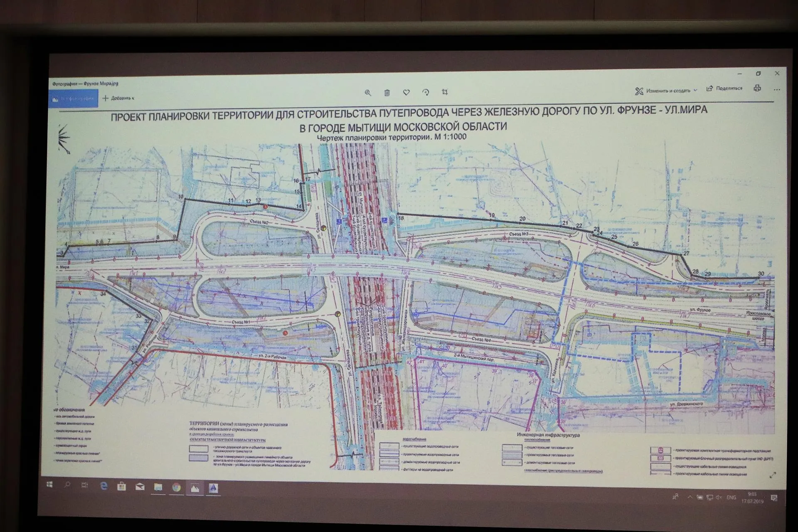Screen dimensions: 798x532
Task: Open Task View on the taskbar
Action: click(85, 485)
